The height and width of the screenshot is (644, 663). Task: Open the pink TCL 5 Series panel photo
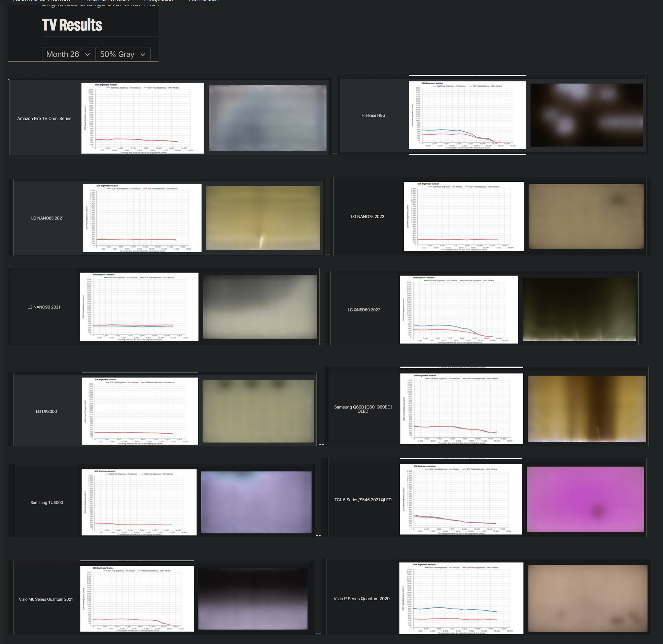click(x=586, y=500)
